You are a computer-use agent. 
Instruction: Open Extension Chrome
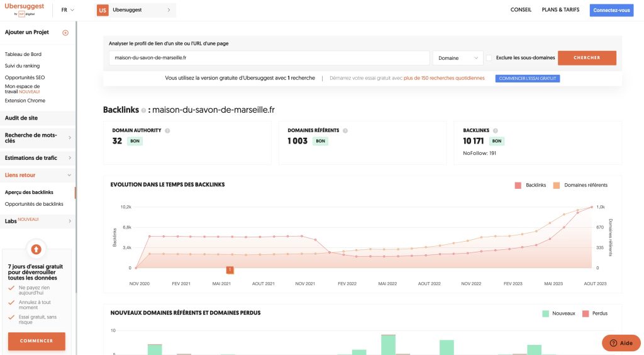tap(25, 101)
